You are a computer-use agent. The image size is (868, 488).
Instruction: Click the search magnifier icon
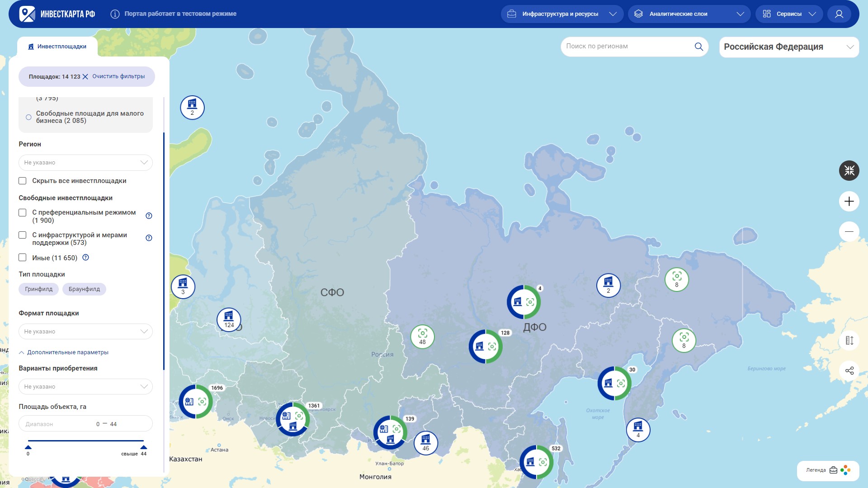pyautogui.click(x=698, y=47)
